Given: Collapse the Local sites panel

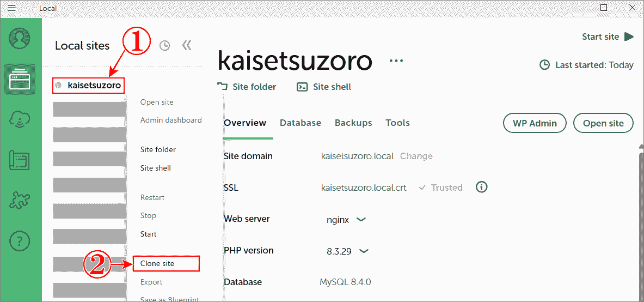Looking at the screenshot, I should click(187, 45).
